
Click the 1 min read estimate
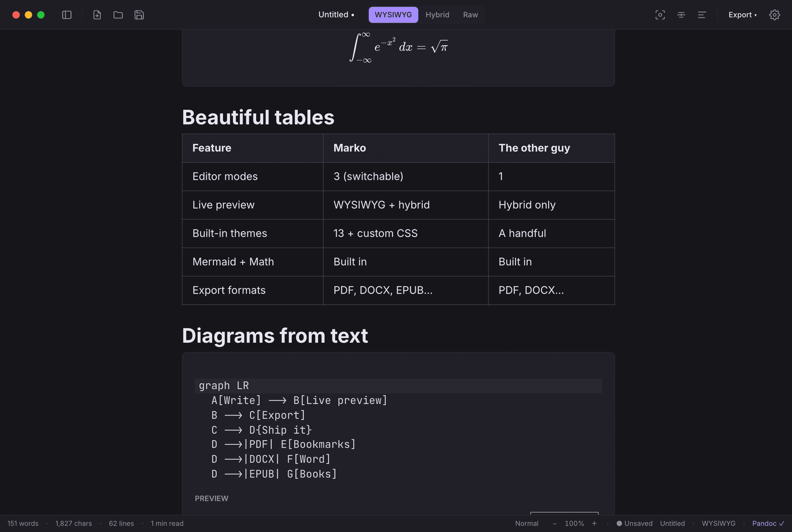pos(167,523)
